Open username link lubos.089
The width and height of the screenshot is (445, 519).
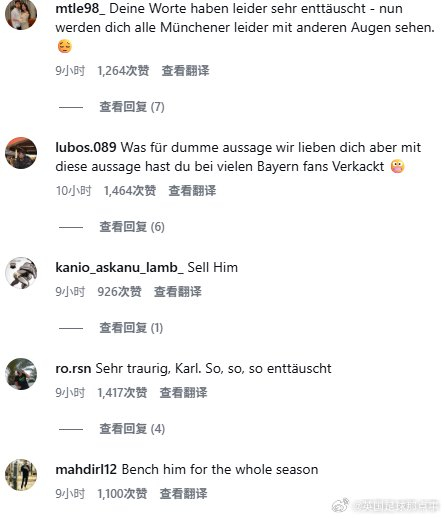point(86,147)
